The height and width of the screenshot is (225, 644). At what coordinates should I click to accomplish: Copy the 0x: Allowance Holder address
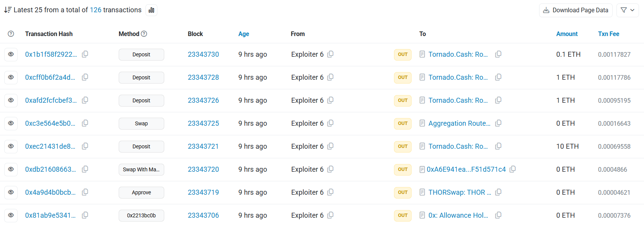click(x=498, y=215)
